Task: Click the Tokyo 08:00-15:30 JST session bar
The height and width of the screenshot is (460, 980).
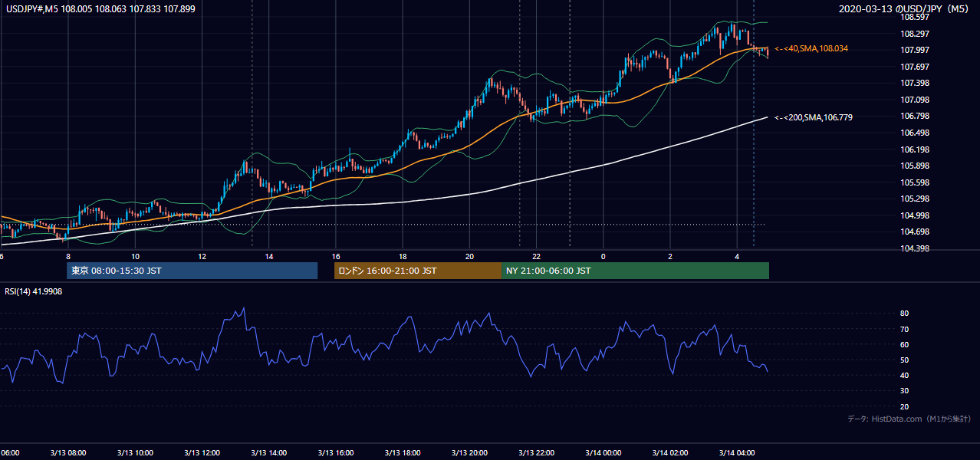Action: tap(192, 271)
